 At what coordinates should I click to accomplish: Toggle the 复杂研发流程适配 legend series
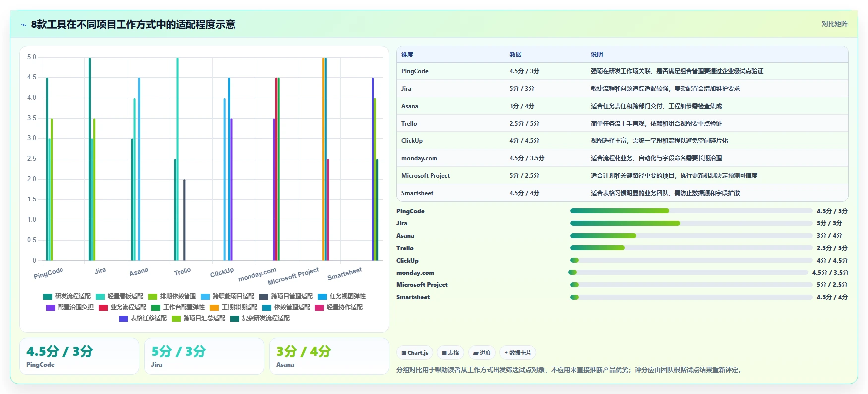pos(260,318)
